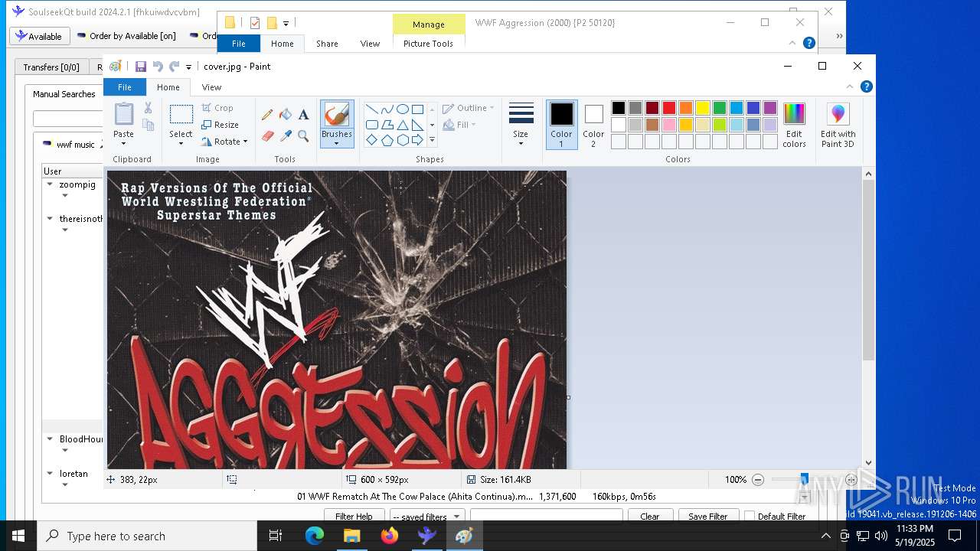
Task: Open Picture Tools tab in File Explorer
Action: coord(428,44)
